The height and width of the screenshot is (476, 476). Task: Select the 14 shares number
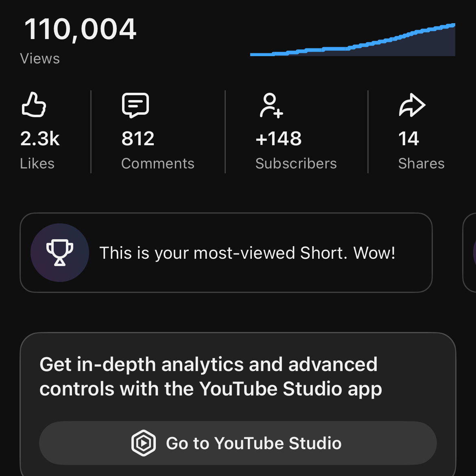click(x=408, y=138)
